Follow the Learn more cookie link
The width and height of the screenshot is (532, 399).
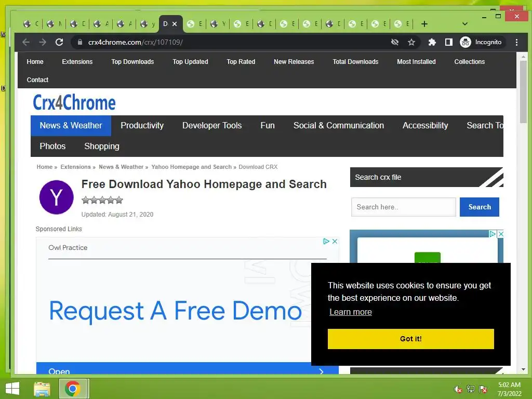[x=351, y=312]
